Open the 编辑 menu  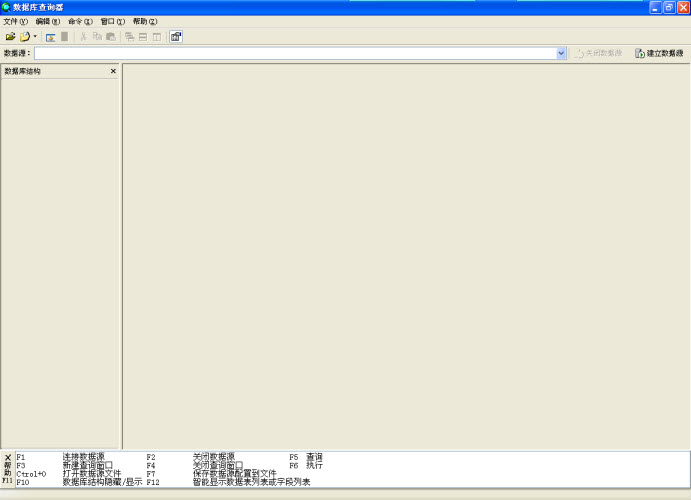[x=48, y=21]
